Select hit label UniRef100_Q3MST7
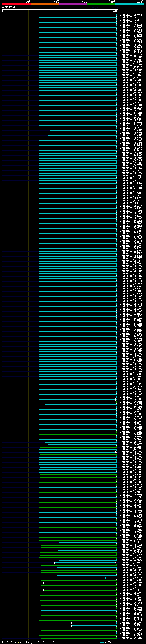The height and width of the screenshot is (644, 146). click(131, 55)
